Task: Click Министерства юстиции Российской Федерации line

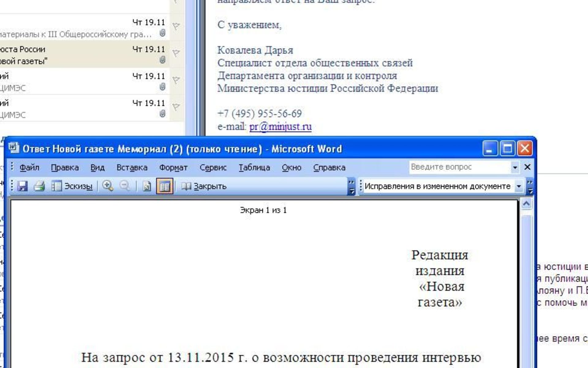Action: tap(328, 88)
